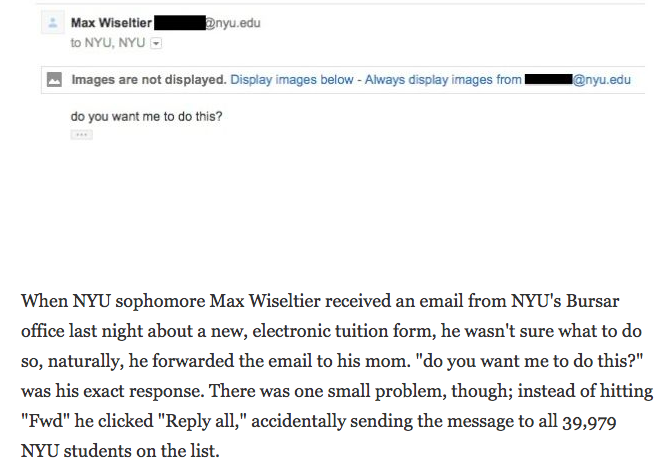Click the word 'sophomore' in the article
Screen dimensions: 664x470
[160, 302]
